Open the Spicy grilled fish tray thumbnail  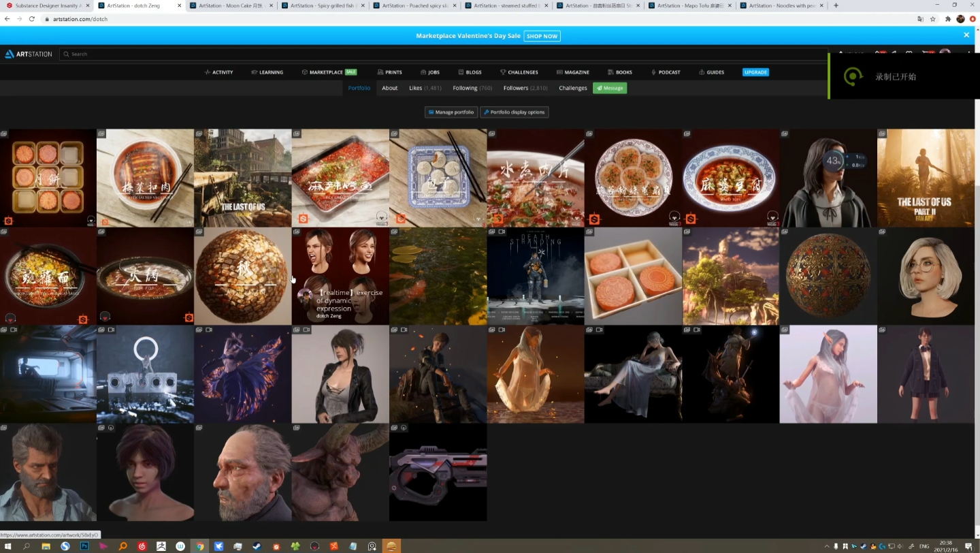340,178
